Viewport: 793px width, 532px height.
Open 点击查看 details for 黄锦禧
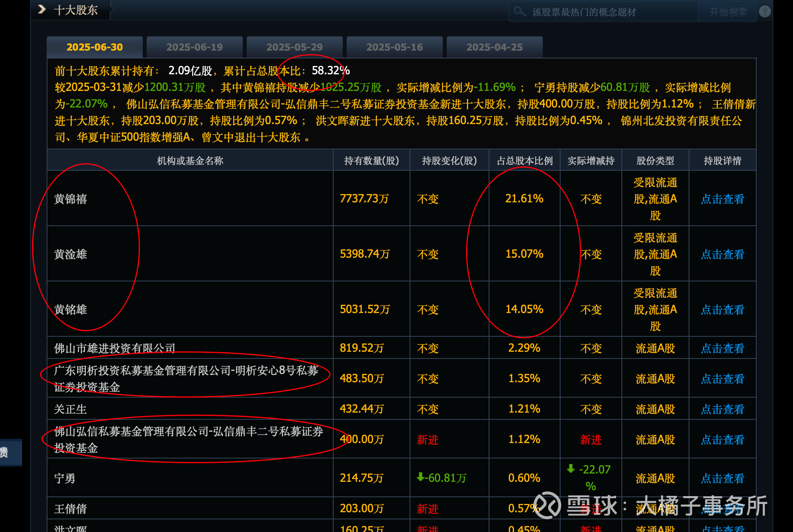722,199
